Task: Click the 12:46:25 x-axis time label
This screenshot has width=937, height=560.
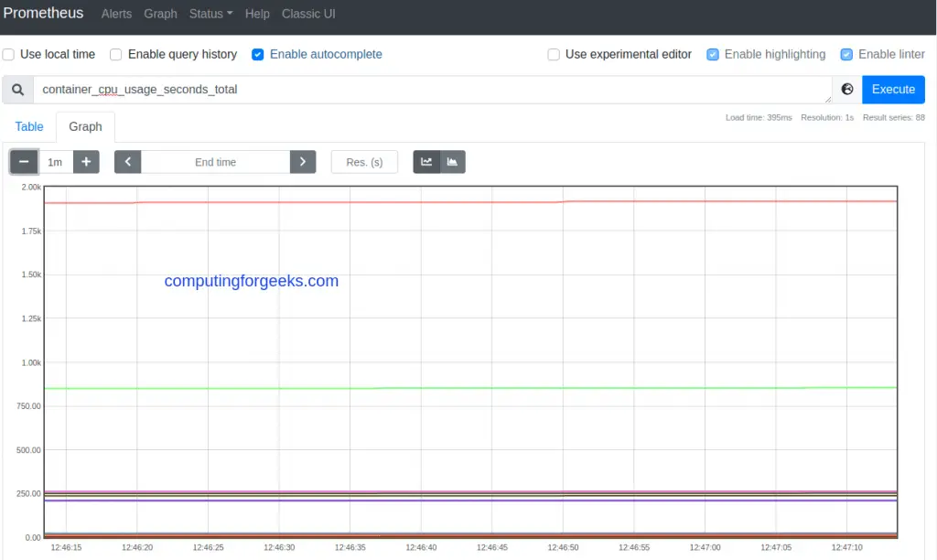Action: tap(208, 547)
